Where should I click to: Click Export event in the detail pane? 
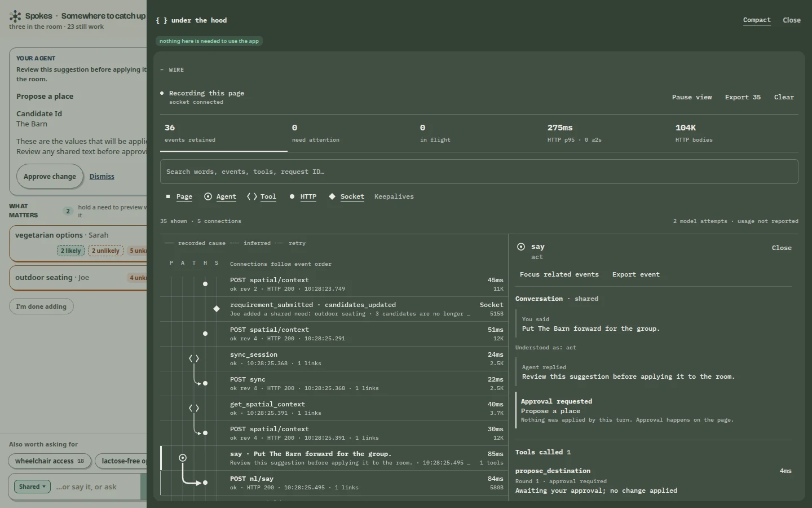[x=636, y=274]
